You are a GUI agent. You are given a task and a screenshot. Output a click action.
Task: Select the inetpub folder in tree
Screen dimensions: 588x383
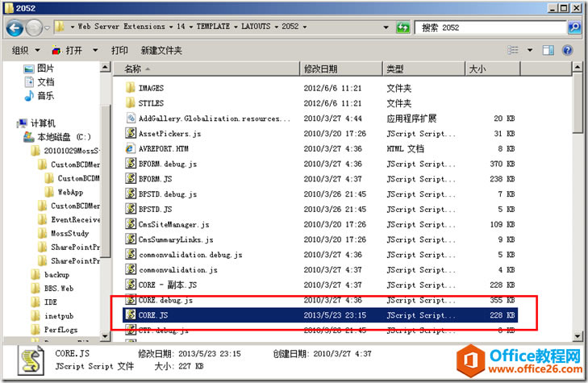click(52, 315)
